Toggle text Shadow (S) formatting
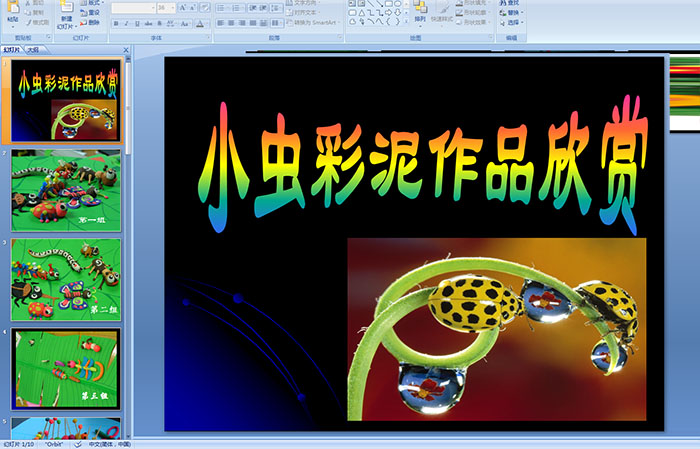Image resolution: width=700 pixels, height=449 pixels. pos(159,23)
